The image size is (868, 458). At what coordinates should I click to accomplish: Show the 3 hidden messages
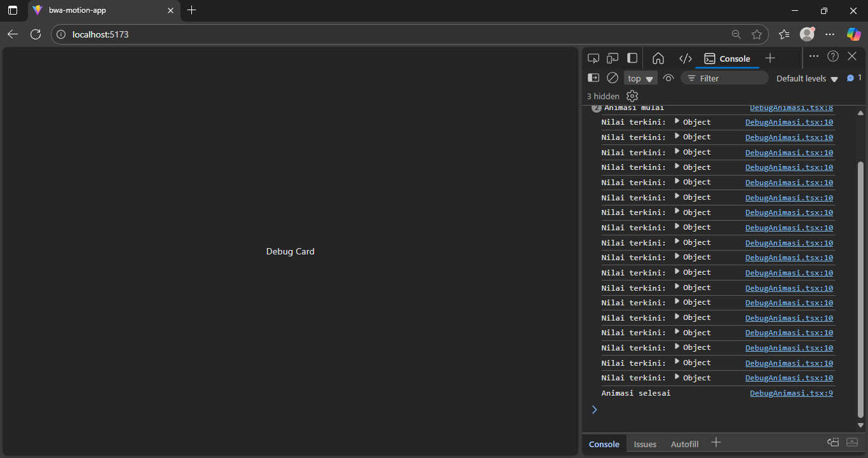[602, 95]
